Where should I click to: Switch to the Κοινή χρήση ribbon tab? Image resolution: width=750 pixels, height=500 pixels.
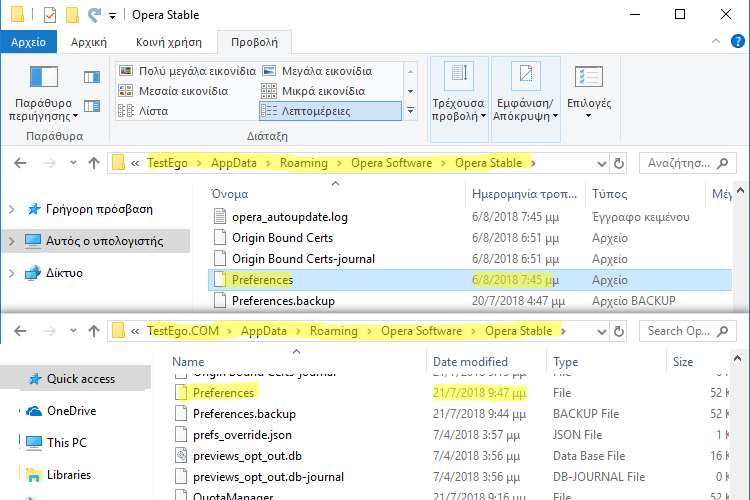point(168,42)
